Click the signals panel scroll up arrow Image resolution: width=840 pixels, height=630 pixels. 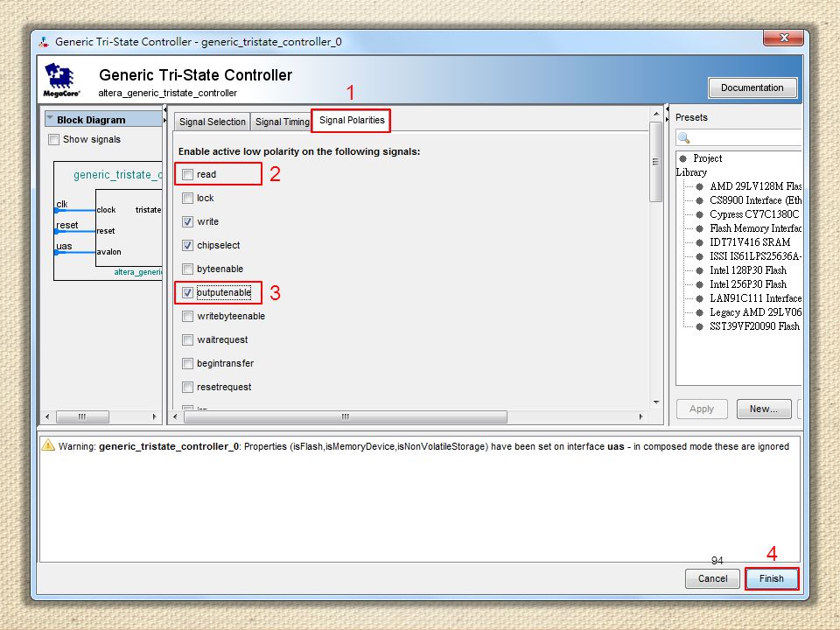pyautogui.click(x=655, y=114)
